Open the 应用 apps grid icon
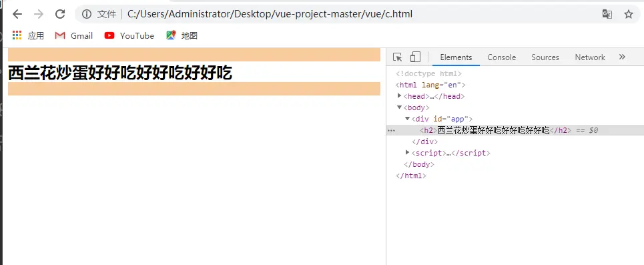The width and height of the screenshot is (644, 265). [17, 35]
